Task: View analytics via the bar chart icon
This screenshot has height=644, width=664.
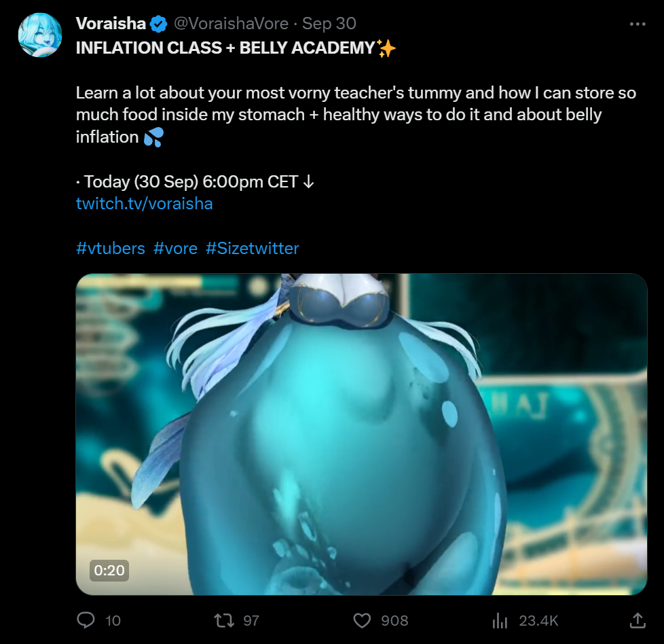Action: (500, 621)
